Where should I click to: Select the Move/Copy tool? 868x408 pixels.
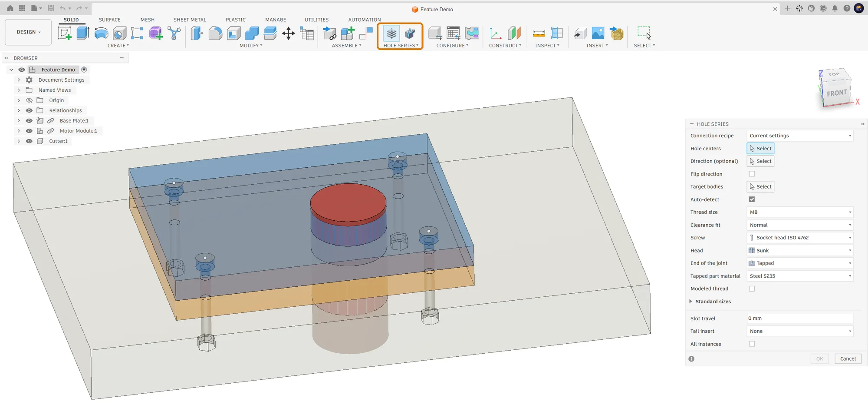point(289,33)
